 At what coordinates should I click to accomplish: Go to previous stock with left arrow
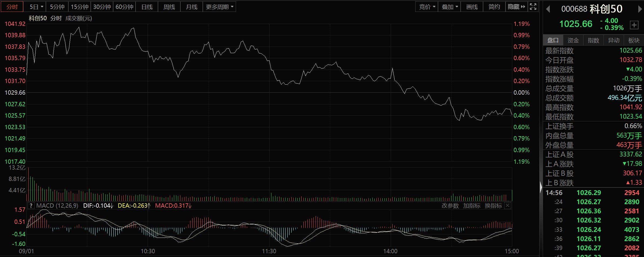[548, 9]
